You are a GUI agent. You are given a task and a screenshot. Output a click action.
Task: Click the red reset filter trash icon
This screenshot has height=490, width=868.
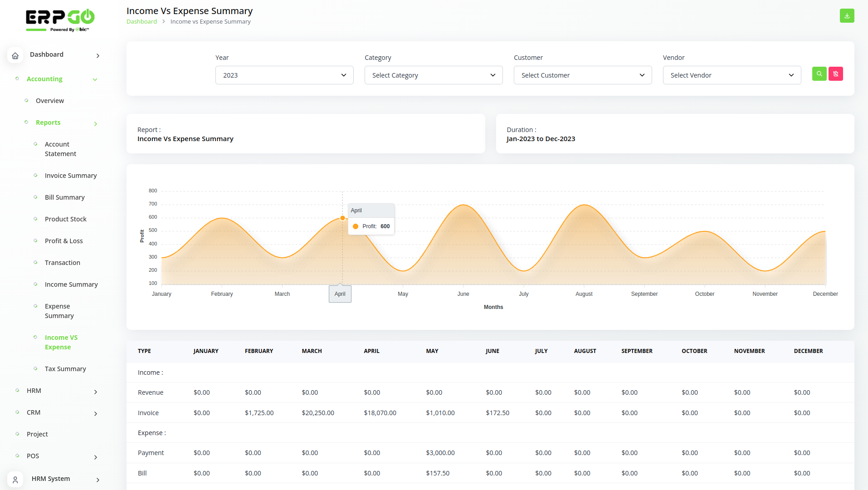point(835,74)
